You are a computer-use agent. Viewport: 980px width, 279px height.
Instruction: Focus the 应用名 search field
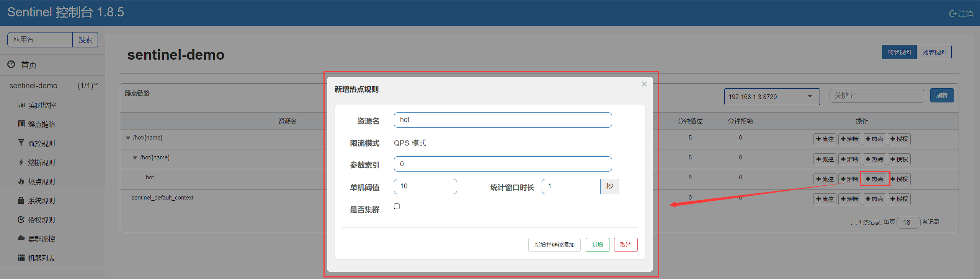pyautogui.click(x=40, y=40)
